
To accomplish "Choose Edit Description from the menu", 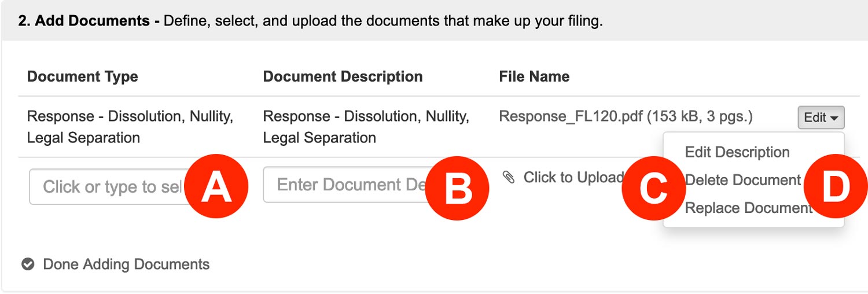I will tap(737, 152).
